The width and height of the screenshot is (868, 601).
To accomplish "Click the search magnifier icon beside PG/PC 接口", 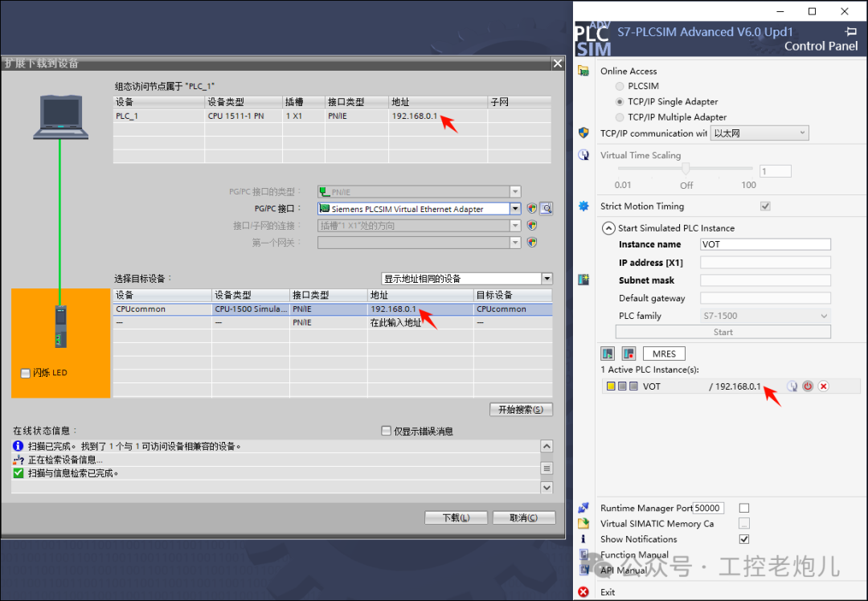I will (547, 209).
